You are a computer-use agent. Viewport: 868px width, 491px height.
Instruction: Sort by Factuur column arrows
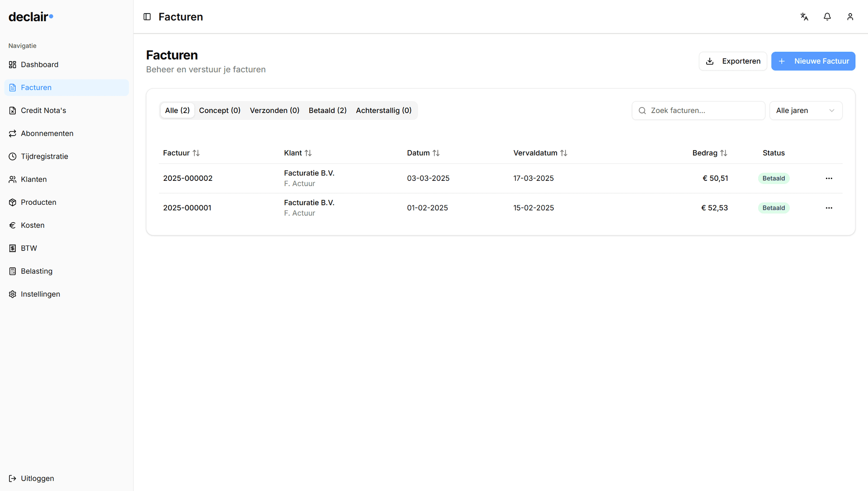[196, 153]
